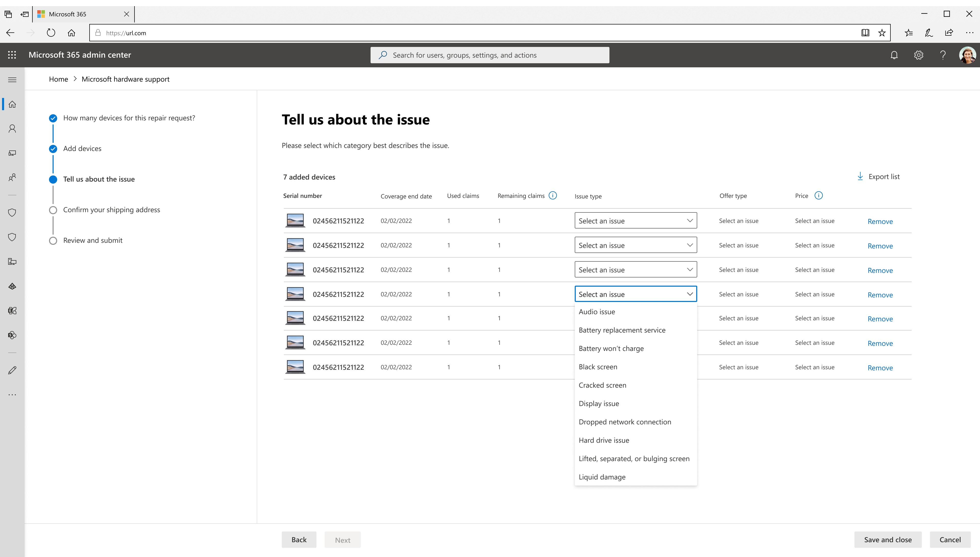
Task: Open Users sidebar icon
Action: (x=12, y=129)
